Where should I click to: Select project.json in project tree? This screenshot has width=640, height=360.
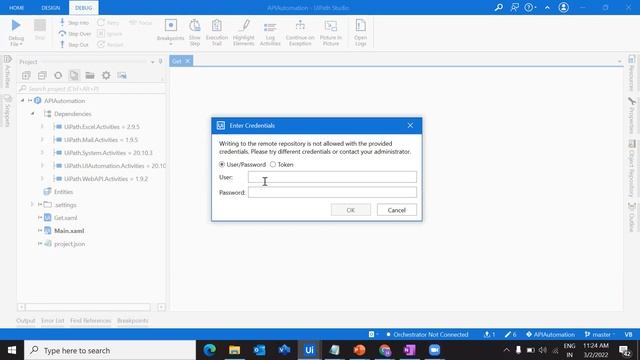click(x=69, y=244)
